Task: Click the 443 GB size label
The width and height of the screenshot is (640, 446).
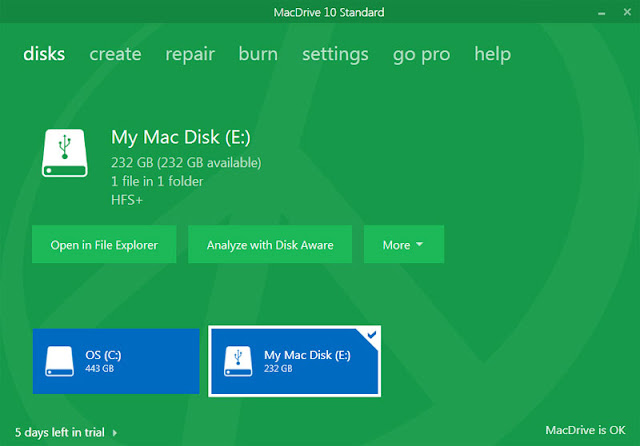Action: [100, 368]
